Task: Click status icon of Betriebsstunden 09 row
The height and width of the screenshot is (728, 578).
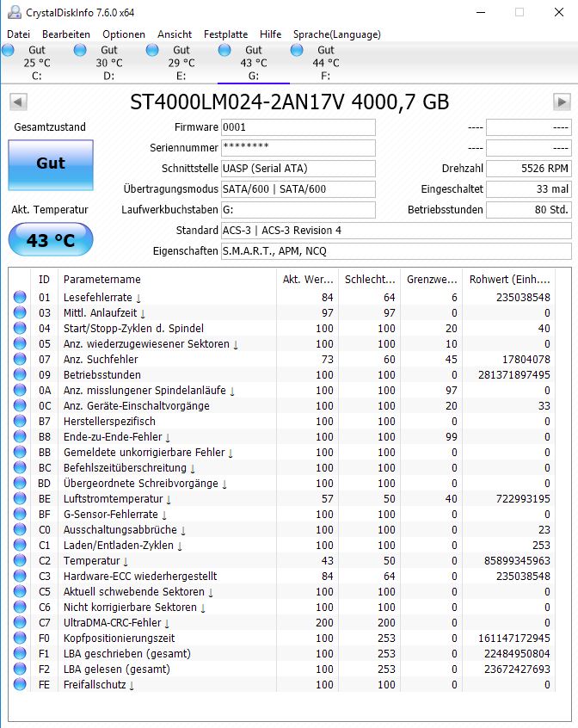Action: coord(20,374)
